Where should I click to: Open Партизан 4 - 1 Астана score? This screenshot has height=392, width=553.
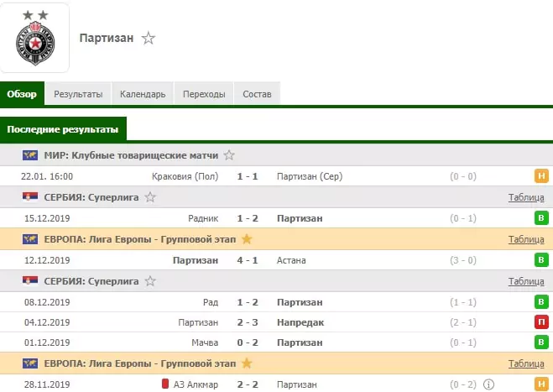coord(248,260)
